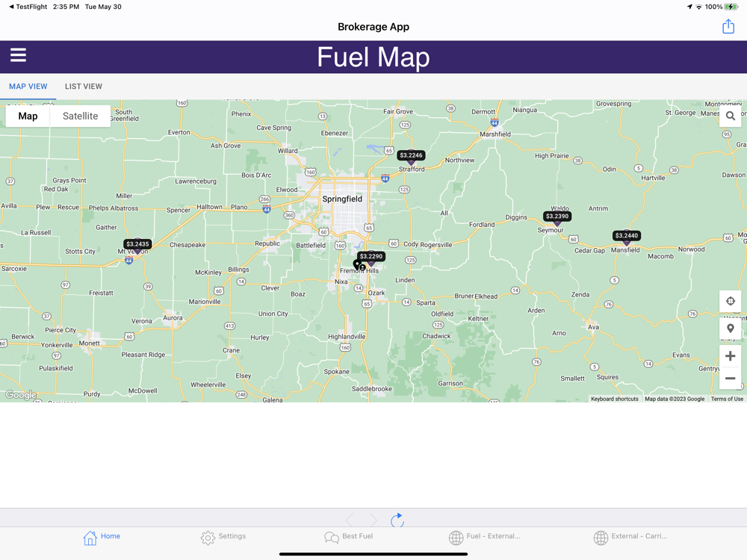Click the Highlandville town label
The height and width of the screenshot is (560, 747).
[x=347, y=337]
